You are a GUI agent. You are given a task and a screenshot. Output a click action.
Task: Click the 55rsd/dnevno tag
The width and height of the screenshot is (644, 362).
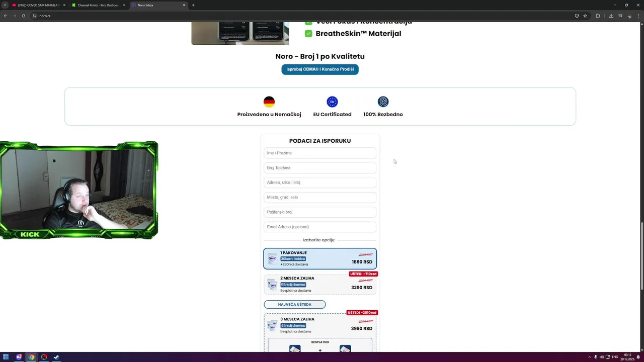click(293, 285)
